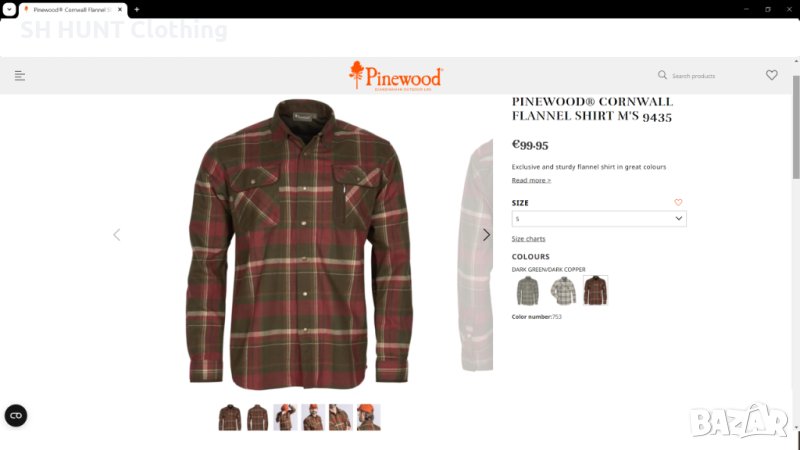800x450 pixels.
Task: Click the search magnifier icon
Action: (662, 75)
